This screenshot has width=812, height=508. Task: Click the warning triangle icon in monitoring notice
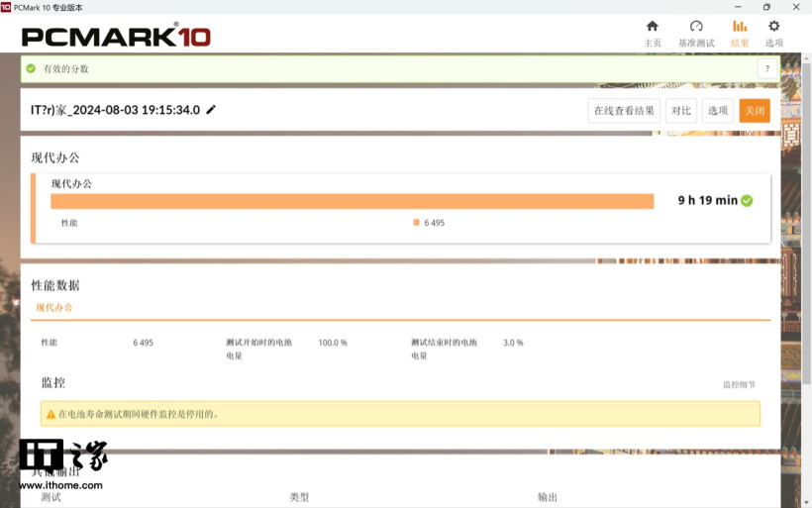[51, 414]
